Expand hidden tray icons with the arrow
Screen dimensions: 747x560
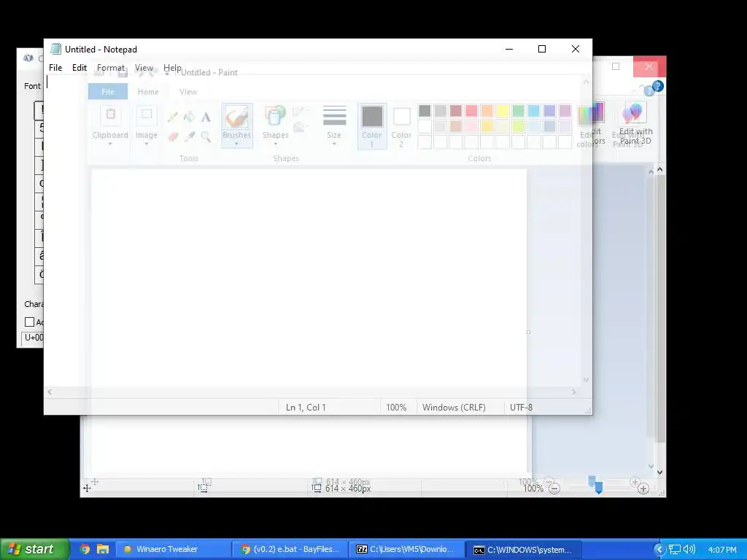click(x=659, y=550)
